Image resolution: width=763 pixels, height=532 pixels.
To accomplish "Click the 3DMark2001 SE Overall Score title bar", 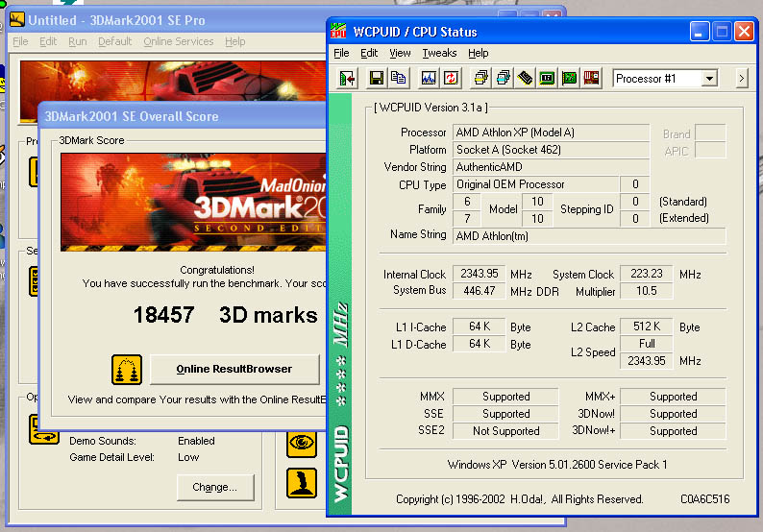I will point(183,116).
